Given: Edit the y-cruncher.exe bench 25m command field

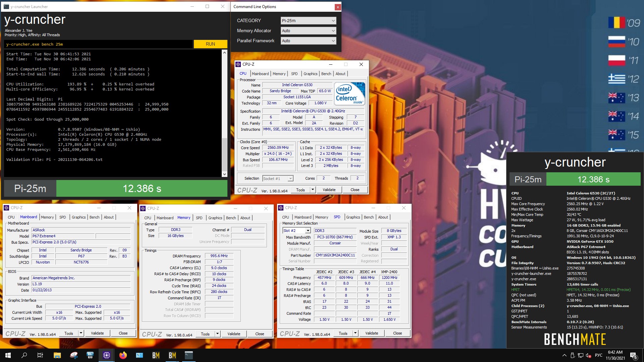Looking at the screenshot, I should (99, 44).
